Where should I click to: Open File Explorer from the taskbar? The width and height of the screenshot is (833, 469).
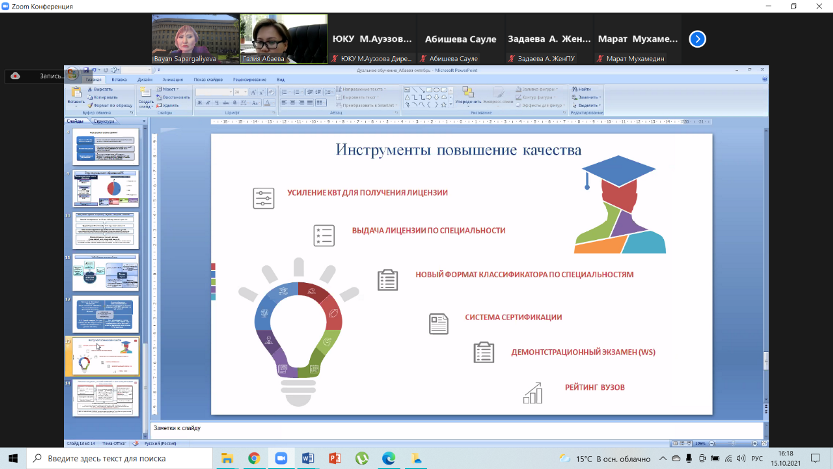[x=227, y=458]
